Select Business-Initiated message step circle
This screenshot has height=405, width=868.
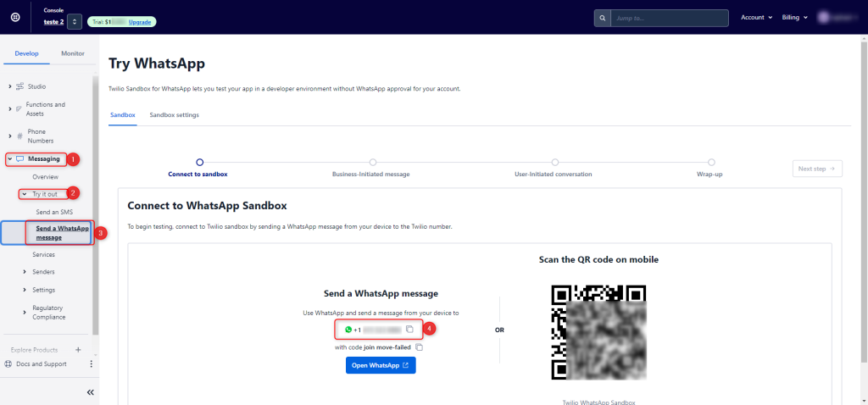(373, 162)
